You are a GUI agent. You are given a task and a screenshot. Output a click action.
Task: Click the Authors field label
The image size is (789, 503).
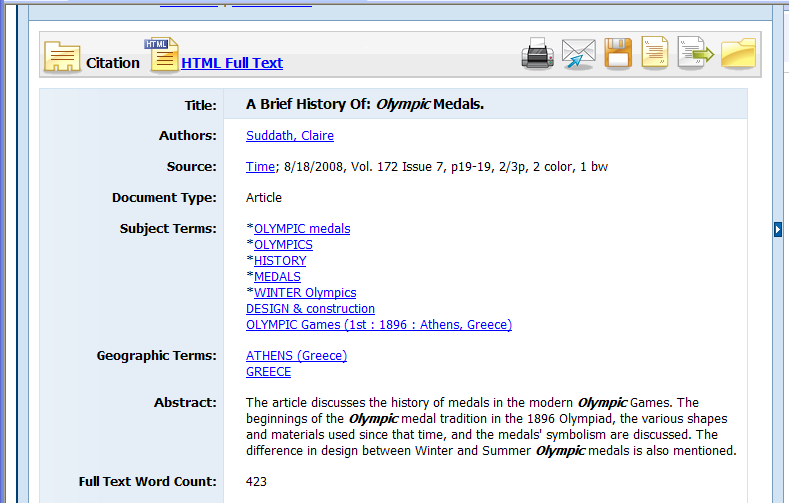pyautogui.click(x=188, y=136)
